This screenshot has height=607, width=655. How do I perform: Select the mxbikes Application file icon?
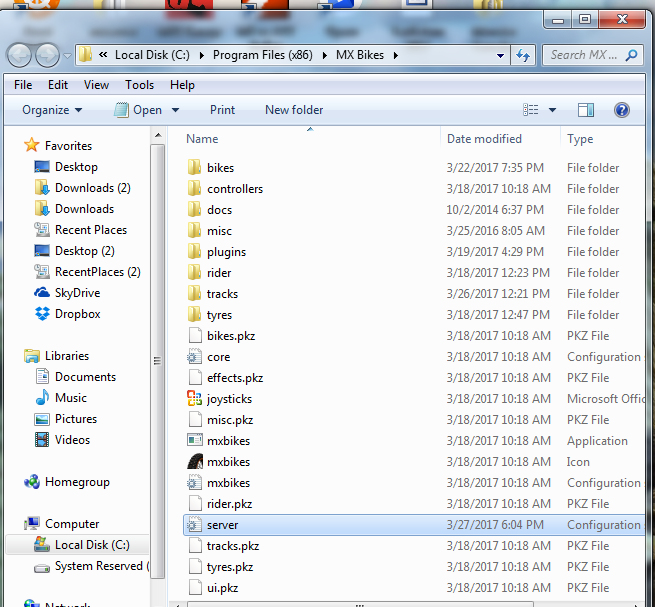coord(195,440)
